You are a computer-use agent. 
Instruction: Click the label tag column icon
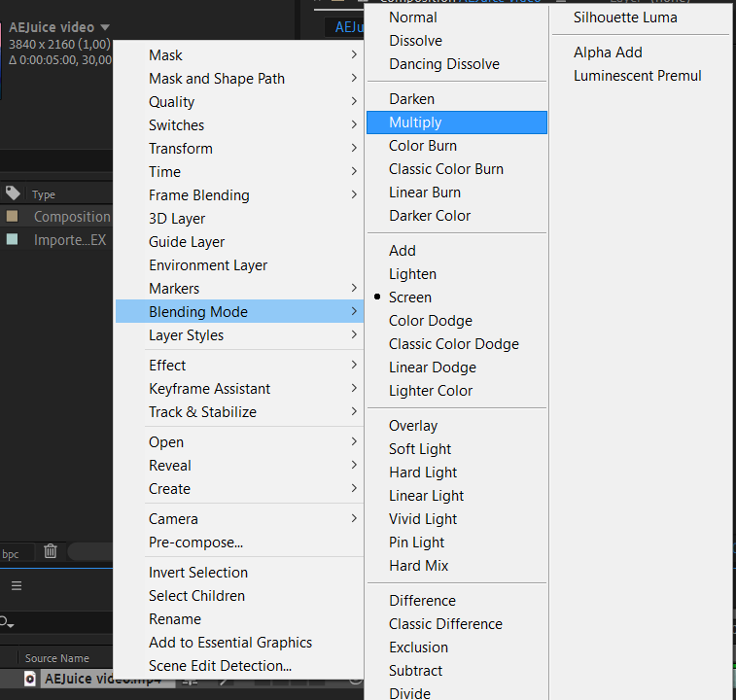coord(13,193)
